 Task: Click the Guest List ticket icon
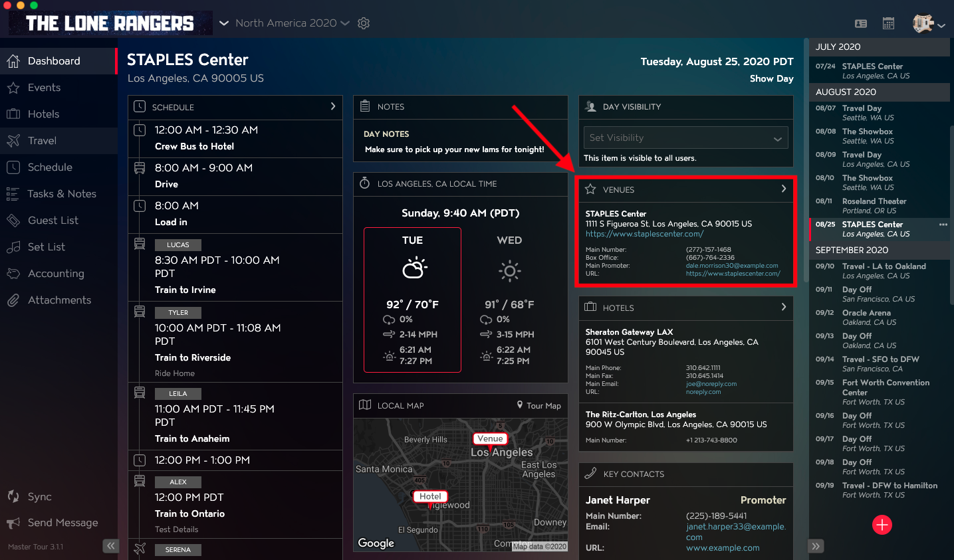coord(13,221)
